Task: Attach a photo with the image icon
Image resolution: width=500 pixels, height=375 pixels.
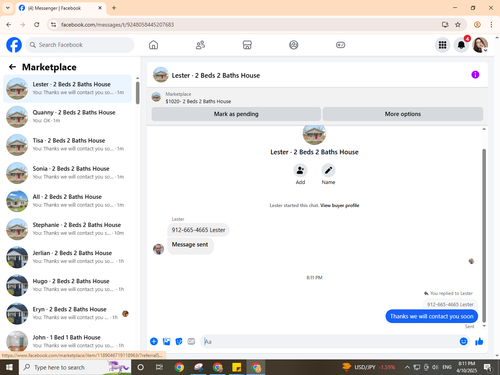Action: [x=166, y=341]
